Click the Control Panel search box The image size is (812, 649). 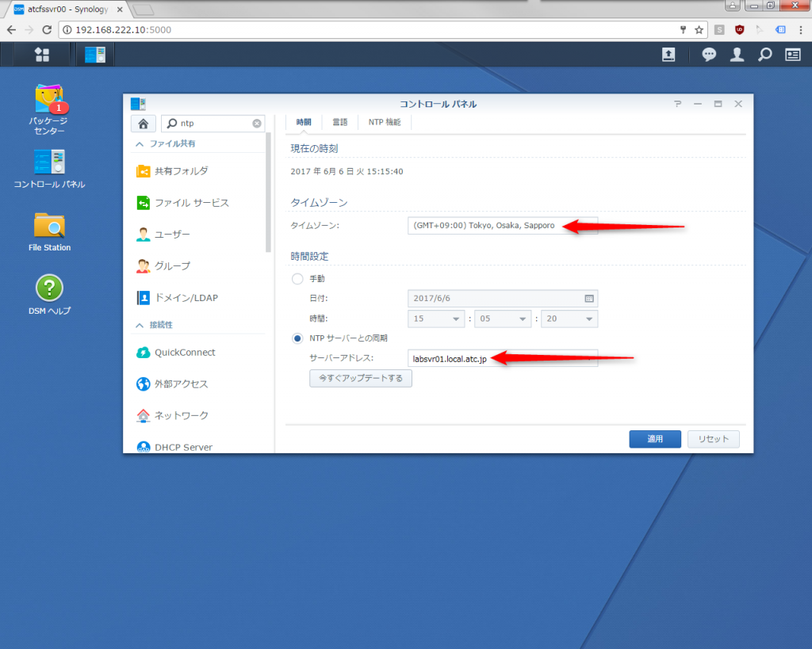[213, 123]
